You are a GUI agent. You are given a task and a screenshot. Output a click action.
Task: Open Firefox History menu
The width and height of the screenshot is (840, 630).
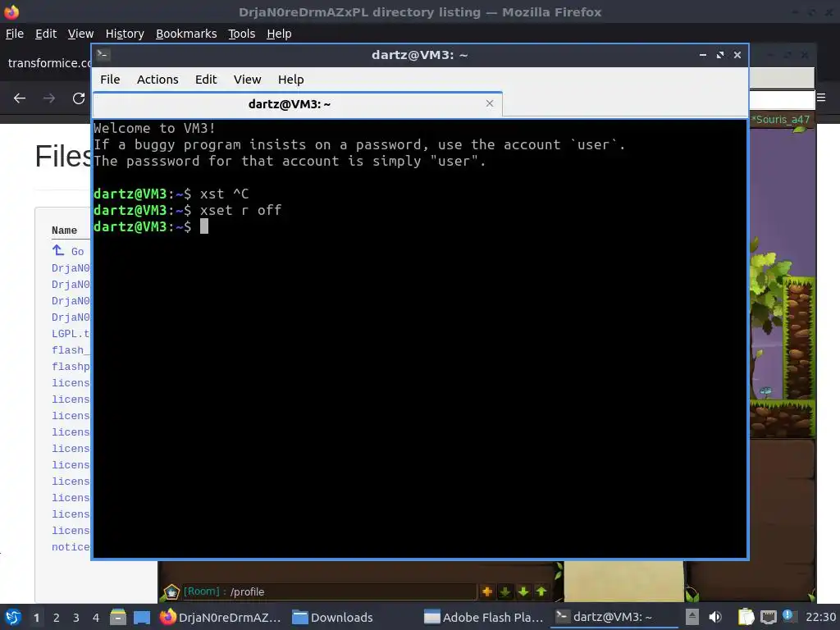coord(125,34)
